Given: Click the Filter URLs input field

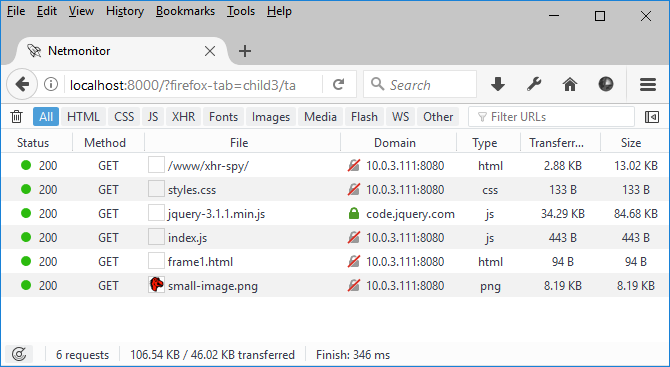Looking at the screenshot, I should pos(551,117).
